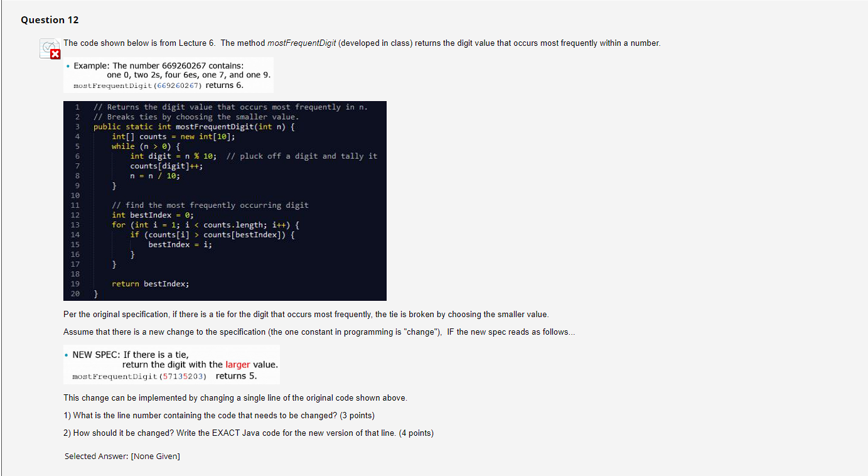Click the "counts[digit]++;" code line
868x476 pixels.
pyautogui.click(x=166, y=166)
